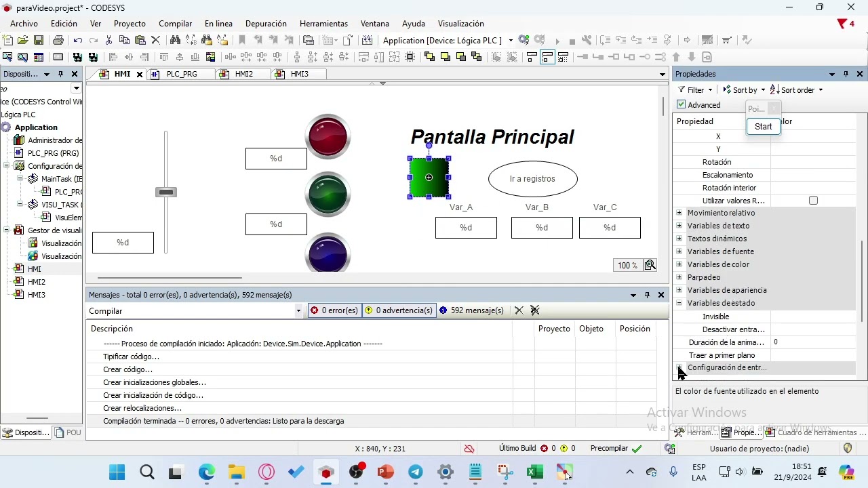Toggle the 0 advertencia(s) filter button
This screenshot has width=868, height=488.
coord(399,310)
